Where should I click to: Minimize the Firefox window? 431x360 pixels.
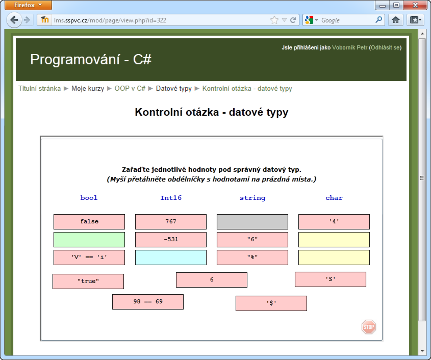[x=382, y=5]
